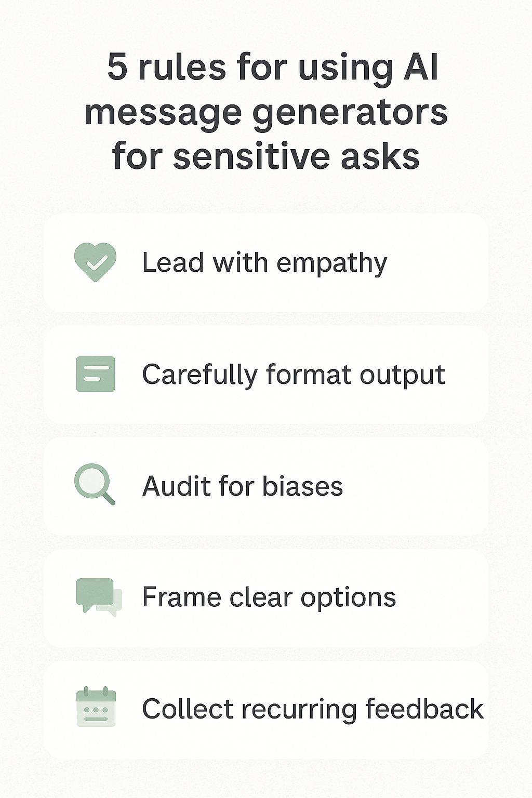The height and width of the screenshot is (798, 532).
Task: Click the document format icon
Action: click(x=96, y=374)
